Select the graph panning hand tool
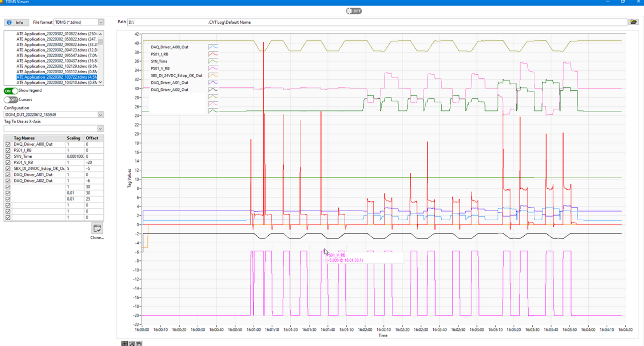This screenshot has height=346, width=644. 139,343
